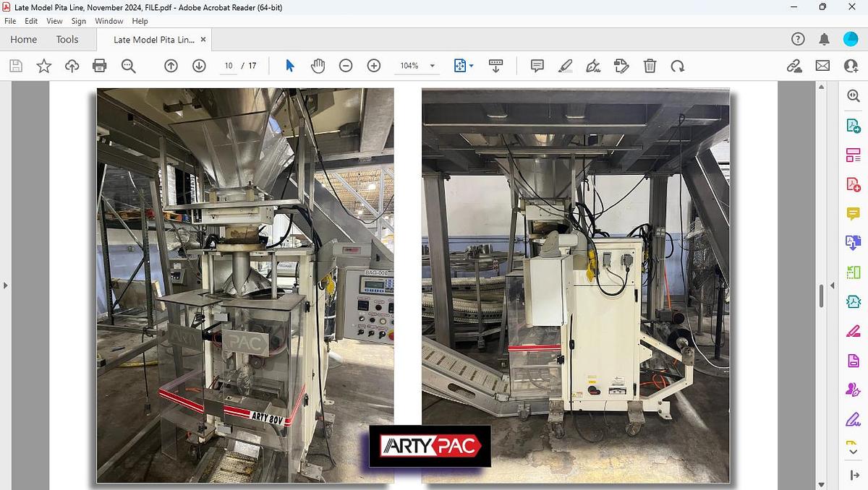Enter full-screen presentation mode
Screen dimensions: 868x490
click(495, 66)
